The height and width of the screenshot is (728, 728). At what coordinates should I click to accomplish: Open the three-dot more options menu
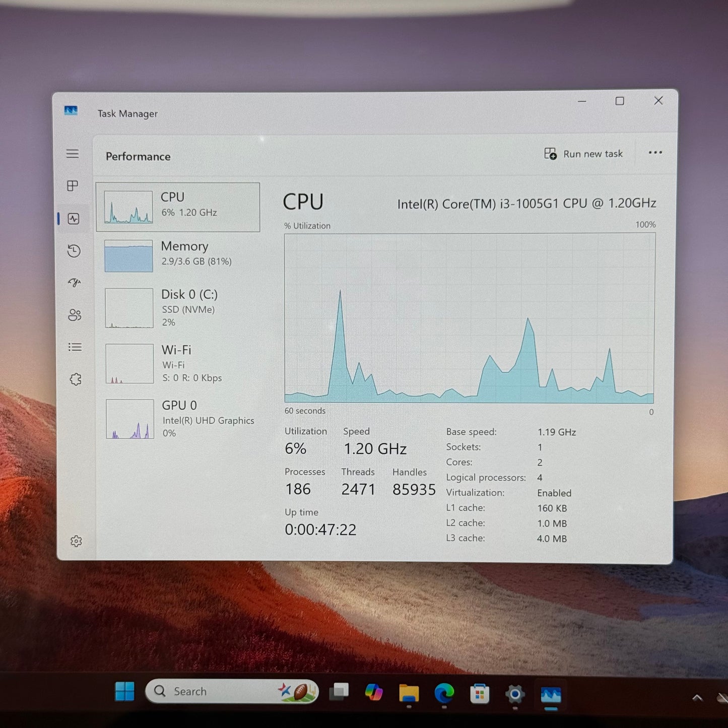(x=655, y=153)
